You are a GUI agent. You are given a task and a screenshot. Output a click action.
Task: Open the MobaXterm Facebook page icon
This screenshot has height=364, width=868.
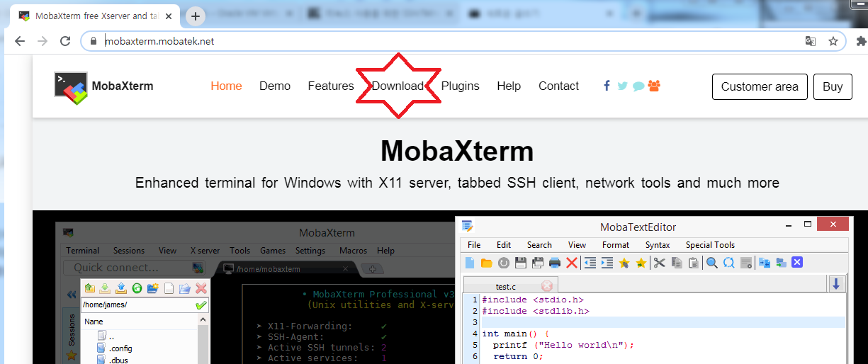click(607, 86)
